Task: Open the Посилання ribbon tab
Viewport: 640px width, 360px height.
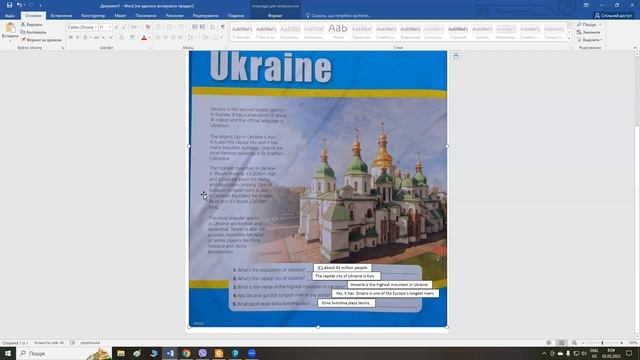Action: [146, 16]
